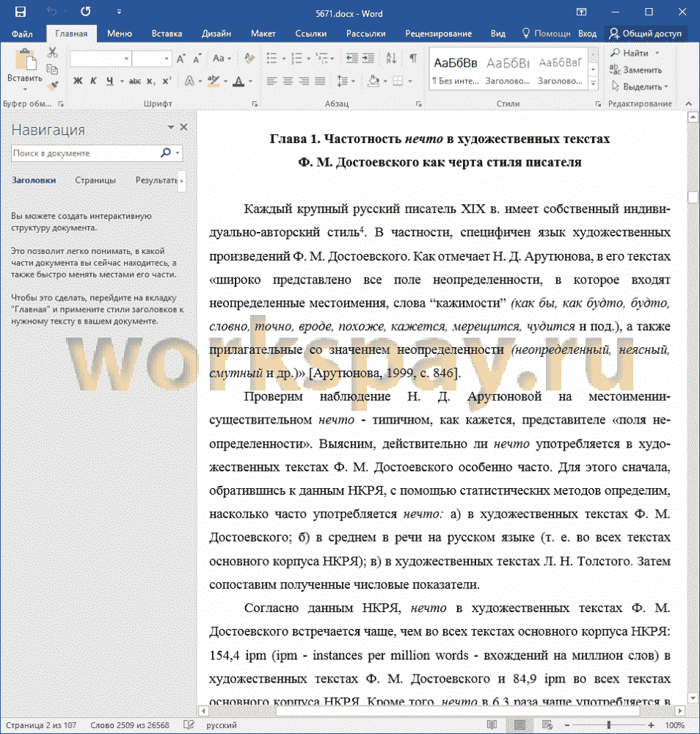This screenshot has width=700, height=734.
Task: Open Quick Access Toolbar customize arrow
Action: tap(119, 12)
